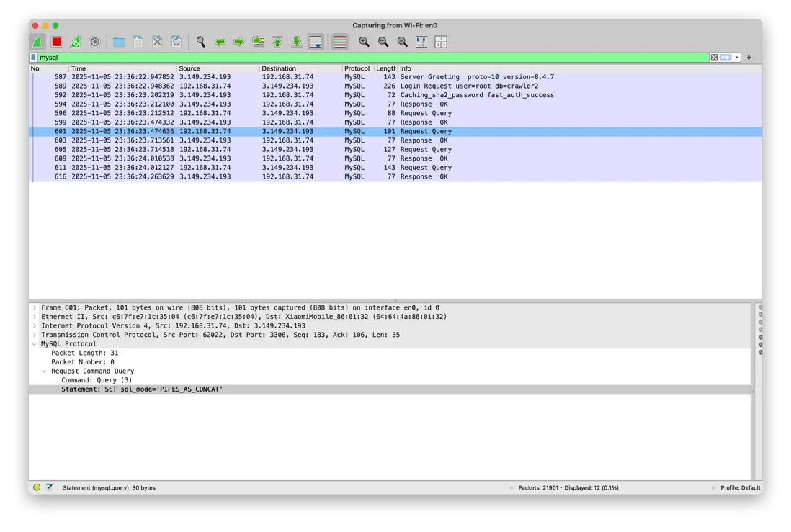Clear the display filter
This screenshot has width=791, height=532.
click(715, 58)
